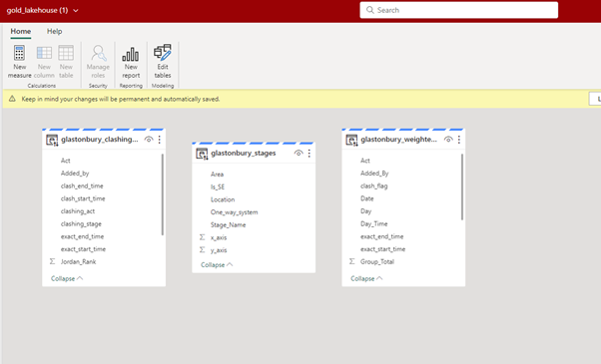Open more options for glastonbury_clashing table
This screenshot has width=601, height=364.
click(160, 140)
